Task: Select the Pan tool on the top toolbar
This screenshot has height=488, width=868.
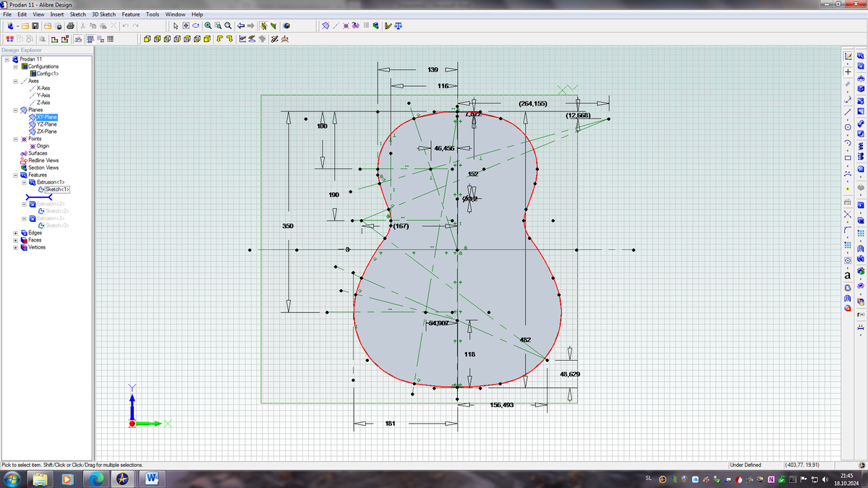Action: click(186, 26)
